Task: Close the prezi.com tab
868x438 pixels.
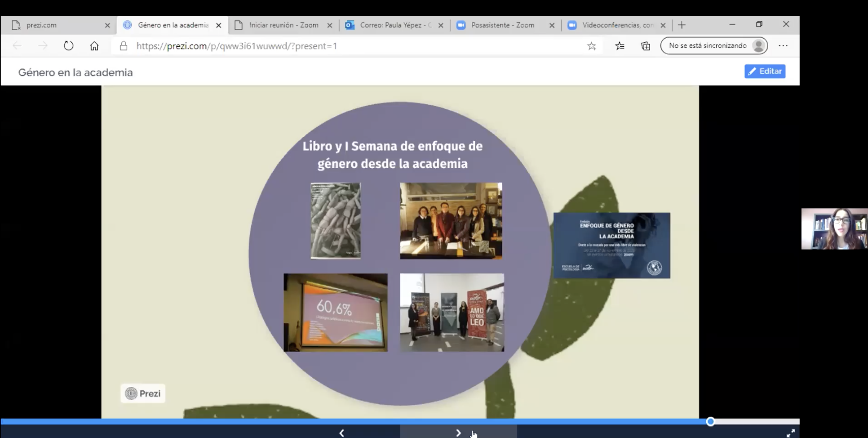Action: 107,26
